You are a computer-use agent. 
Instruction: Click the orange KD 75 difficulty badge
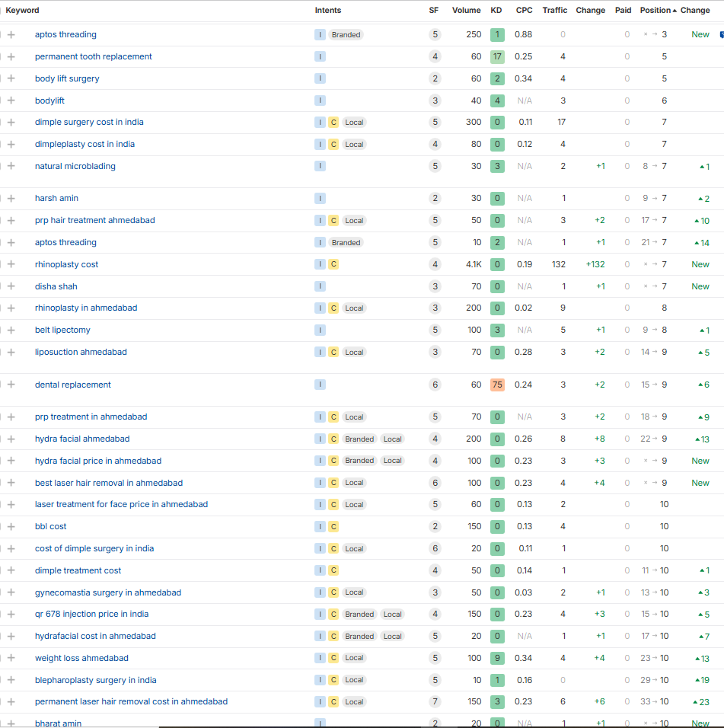coord(497,385)
